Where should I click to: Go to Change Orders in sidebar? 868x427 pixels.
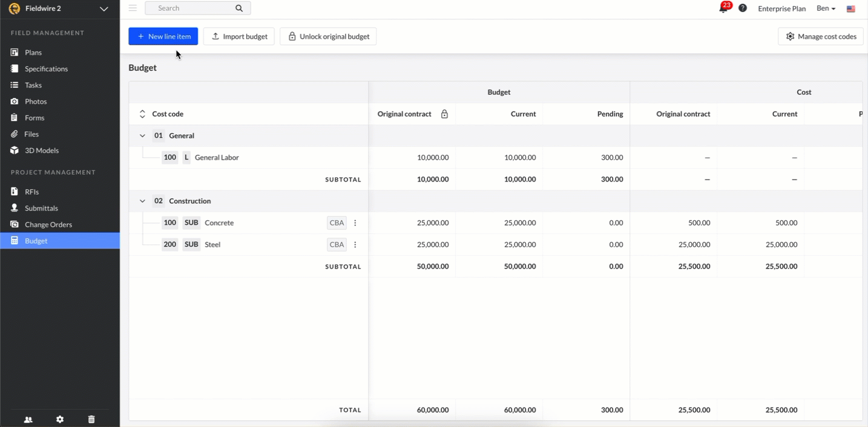[x=48, y=224]
